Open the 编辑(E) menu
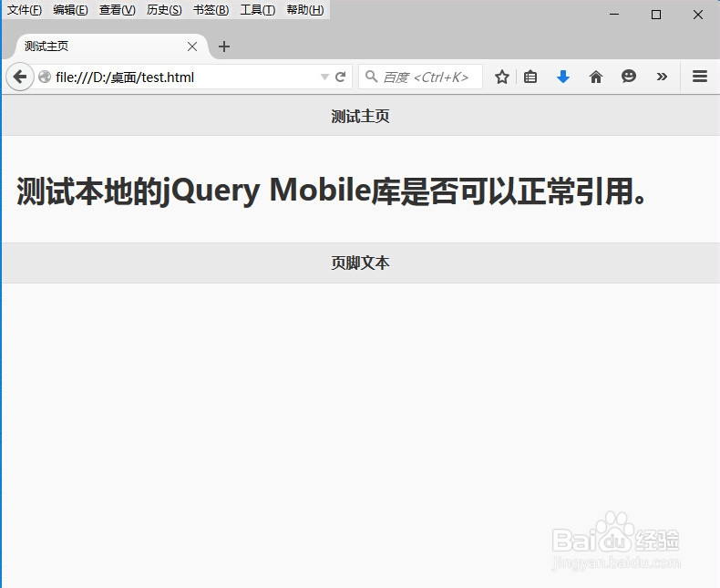Image resolution: width=720 pixels, height=588 pixels. tap(70, 10)
